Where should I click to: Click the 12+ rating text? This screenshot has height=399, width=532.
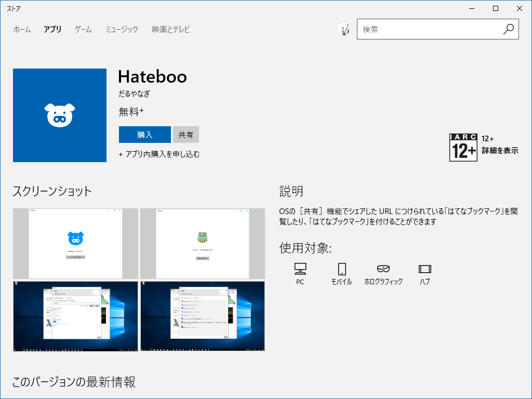487,138
